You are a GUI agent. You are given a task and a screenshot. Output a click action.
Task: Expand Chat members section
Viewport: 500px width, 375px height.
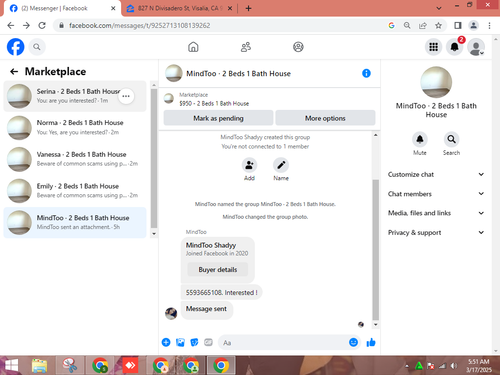436,194
